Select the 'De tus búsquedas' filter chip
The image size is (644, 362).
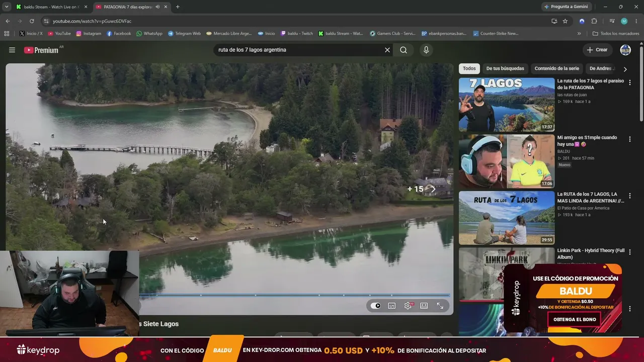coord(505,68)
